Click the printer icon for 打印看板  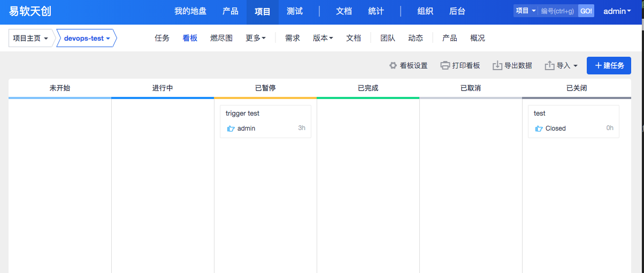tap(445, 66)
